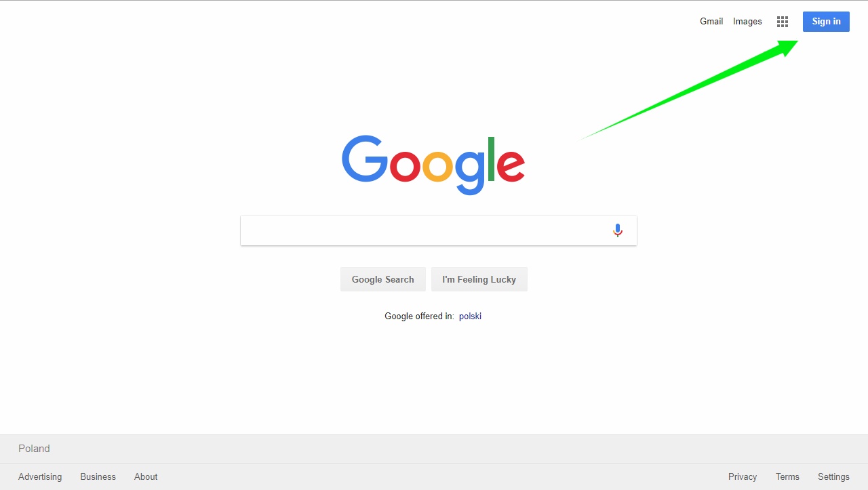Screen dimensions: 868x490
Task: Click the Poland country label
Action: 34,449
